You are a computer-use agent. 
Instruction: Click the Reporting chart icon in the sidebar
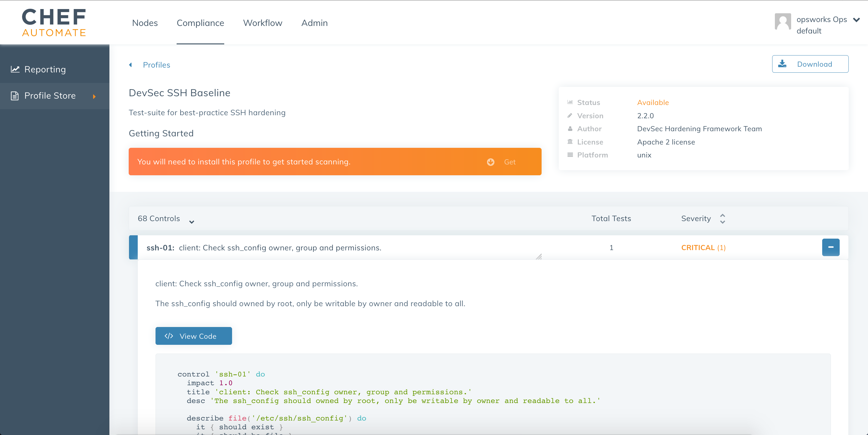15,69
